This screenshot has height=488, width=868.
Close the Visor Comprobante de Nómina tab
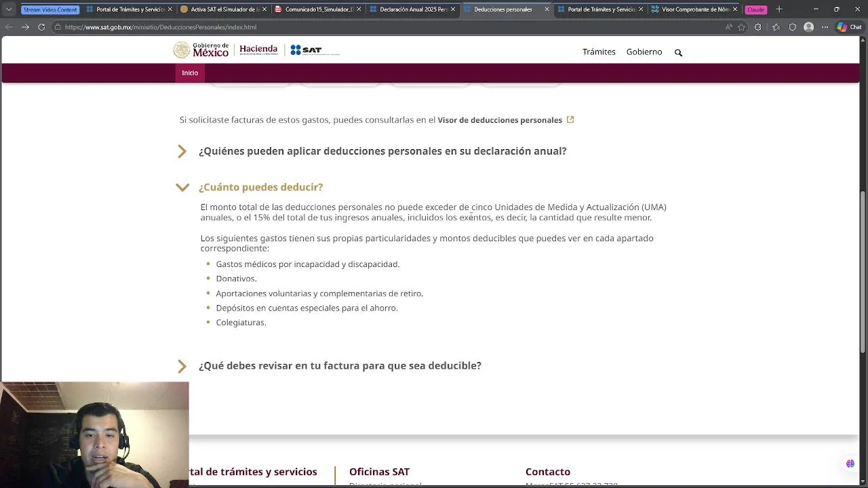click(x=734, y=9)
